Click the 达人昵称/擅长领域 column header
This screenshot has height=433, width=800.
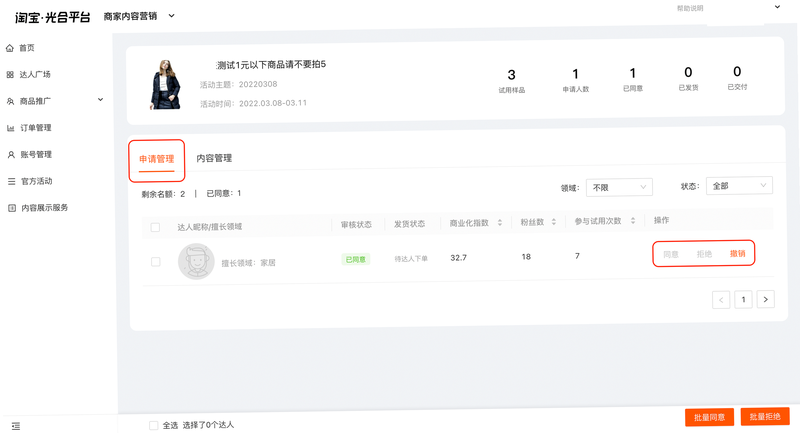point(210,227)
